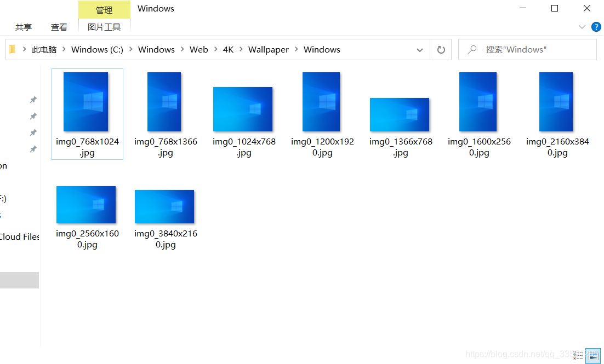Open the 查看 ribbon tab
604x364 pixels.
[x=59, y=27]
